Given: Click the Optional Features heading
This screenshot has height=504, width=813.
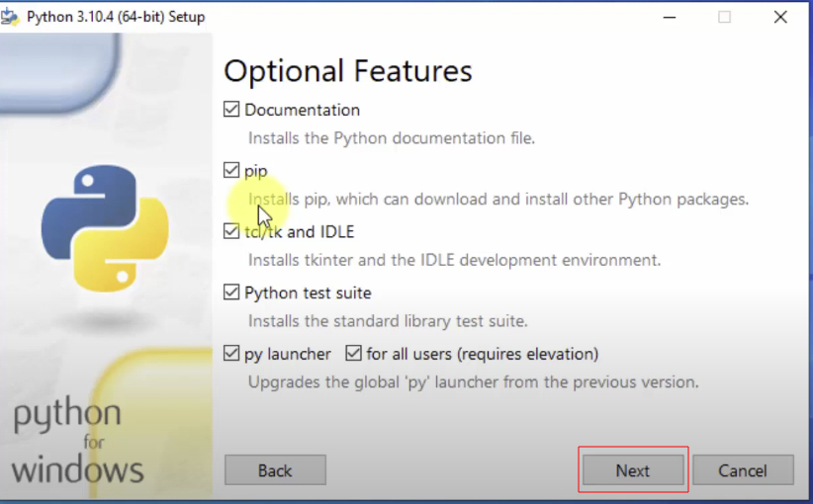Looking at the screenshot, I should [x=348, y=71].
